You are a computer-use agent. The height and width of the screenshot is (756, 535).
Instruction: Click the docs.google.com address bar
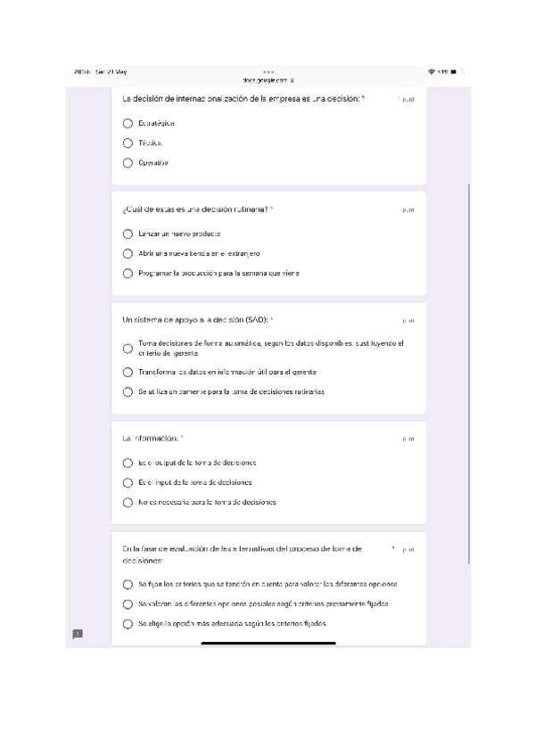(x=267, y=80)
